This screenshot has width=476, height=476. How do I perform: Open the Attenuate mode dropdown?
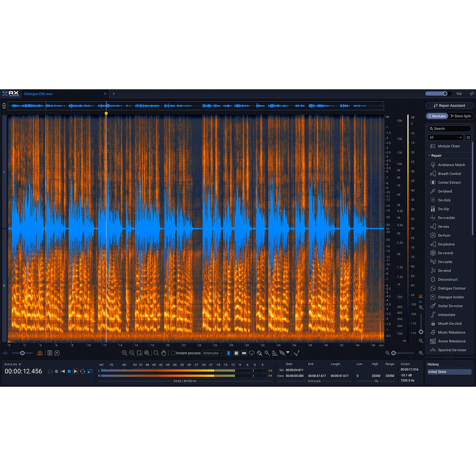[x=213, y=353]
